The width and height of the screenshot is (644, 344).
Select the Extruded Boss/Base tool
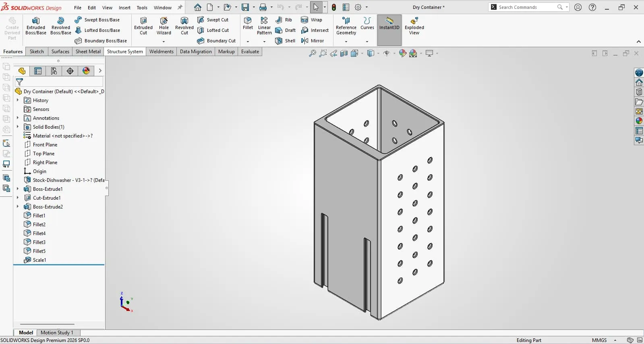point(36,26)
